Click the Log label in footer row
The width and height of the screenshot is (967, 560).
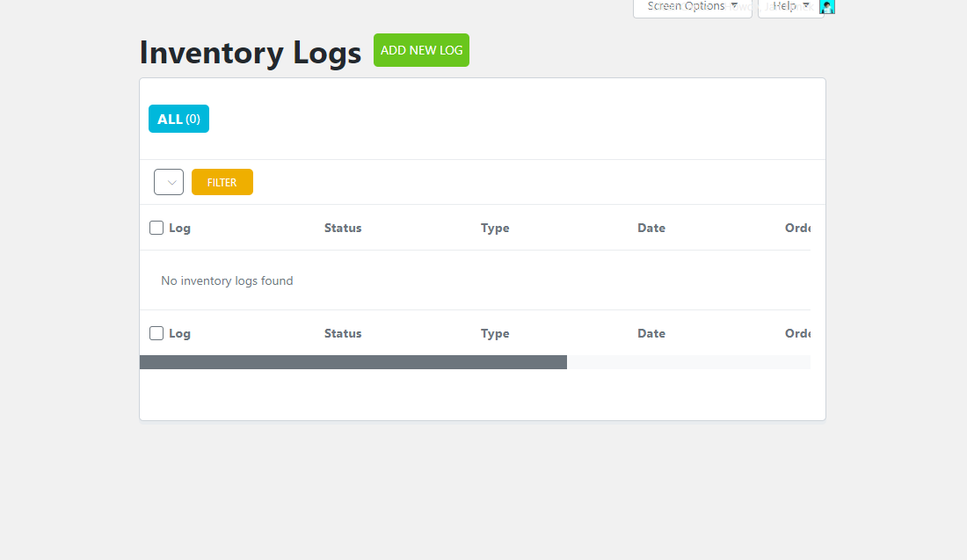(179, 333)
